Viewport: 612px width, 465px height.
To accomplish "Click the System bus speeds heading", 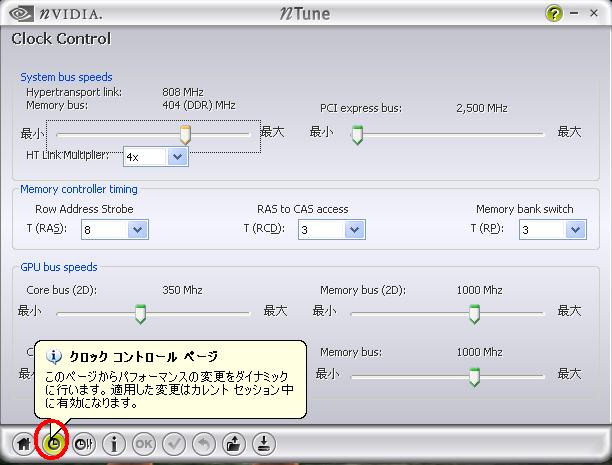I will 66,77.
